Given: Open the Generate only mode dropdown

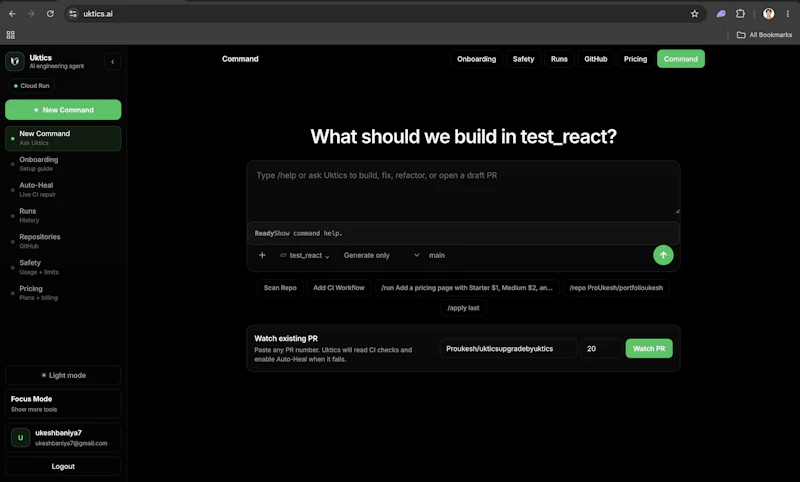Looking at the screenshot, I should point(381,255).
